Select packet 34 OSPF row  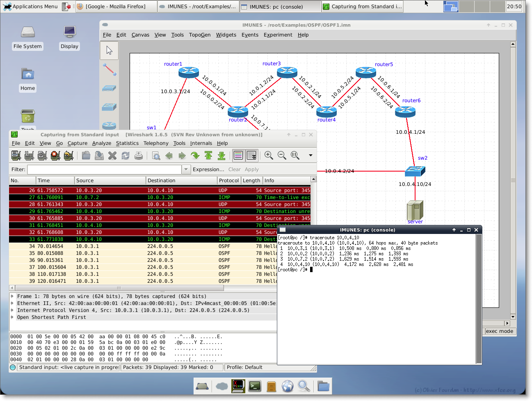point(160,246)
